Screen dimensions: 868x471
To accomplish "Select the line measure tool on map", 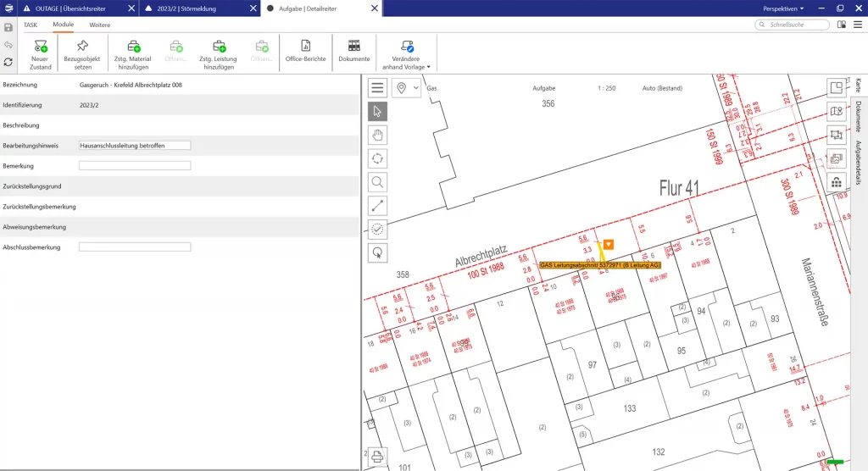I will tap(378, 205).
